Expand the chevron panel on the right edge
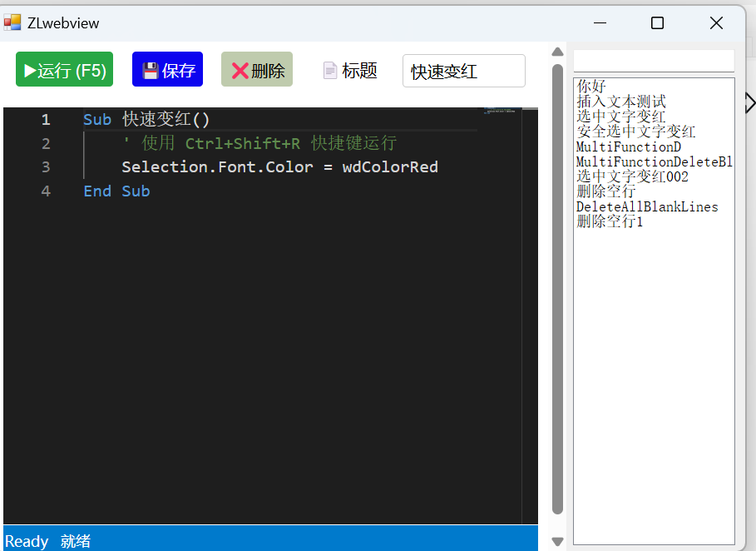Screen dimensions: 756x551 coord(750,102)
